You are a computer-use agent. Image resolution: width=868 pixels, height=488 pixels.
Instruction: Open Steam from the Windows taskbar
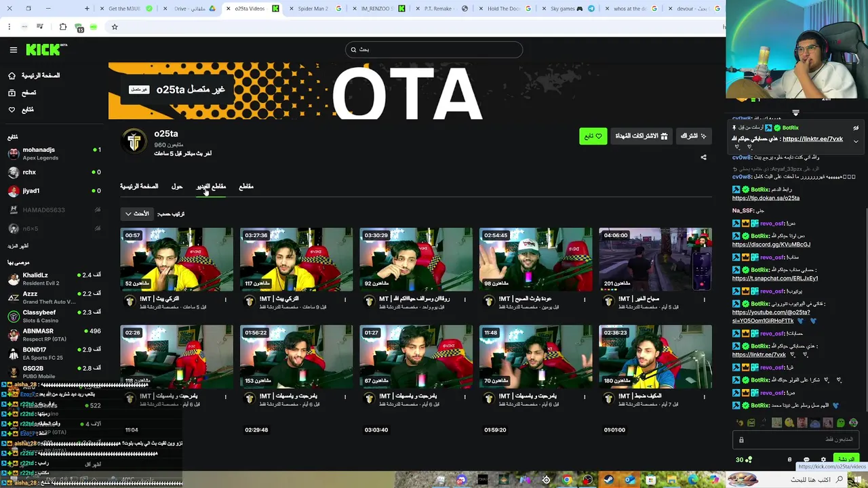tap(608, 480)
